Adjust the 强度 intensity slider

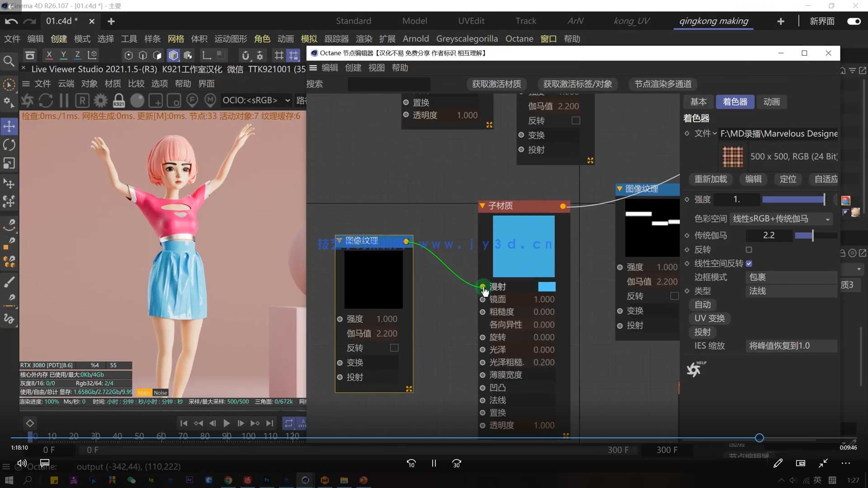coord(794,199)
